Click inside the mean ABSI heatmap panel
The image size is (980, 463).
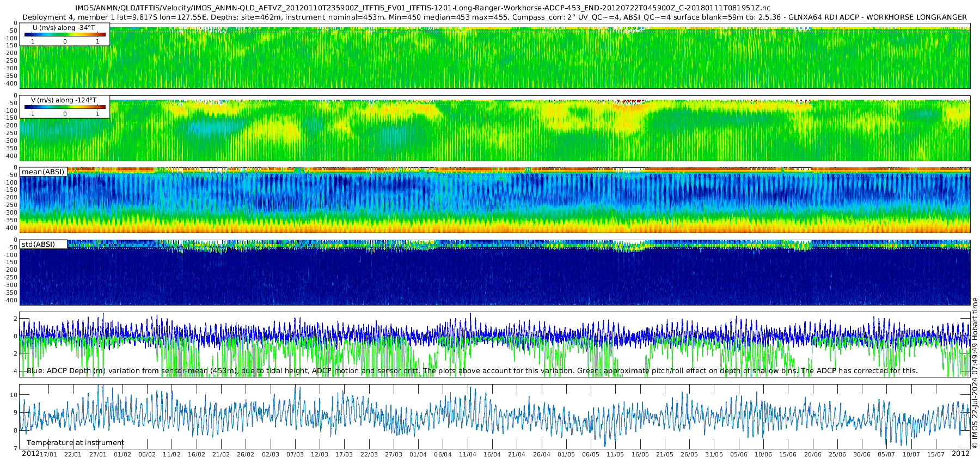pos(495,200)
